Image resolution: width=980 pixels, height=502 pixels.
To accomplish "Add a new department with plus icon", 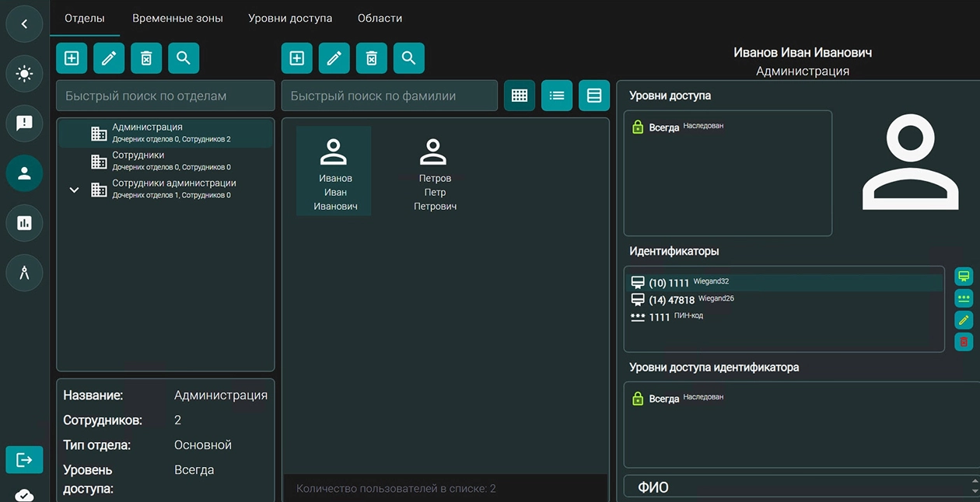I will click(x=72, y=58).
